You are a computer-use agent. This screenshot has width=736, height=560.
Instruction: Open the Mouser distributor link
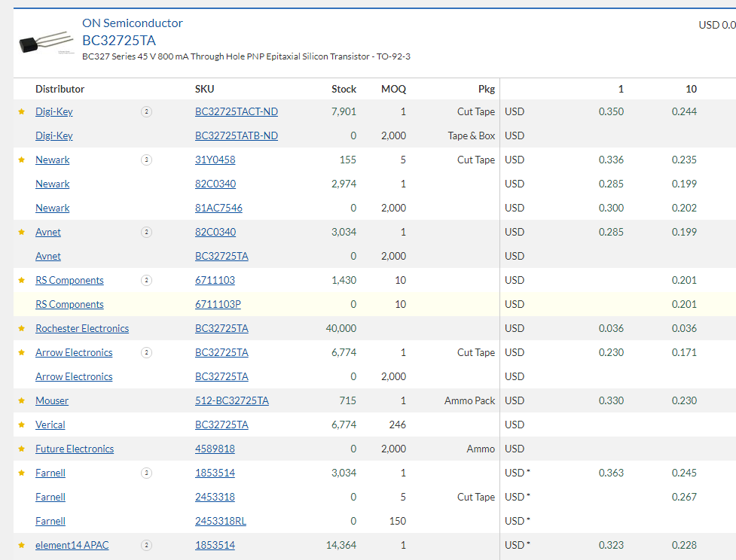click(52, 401)
